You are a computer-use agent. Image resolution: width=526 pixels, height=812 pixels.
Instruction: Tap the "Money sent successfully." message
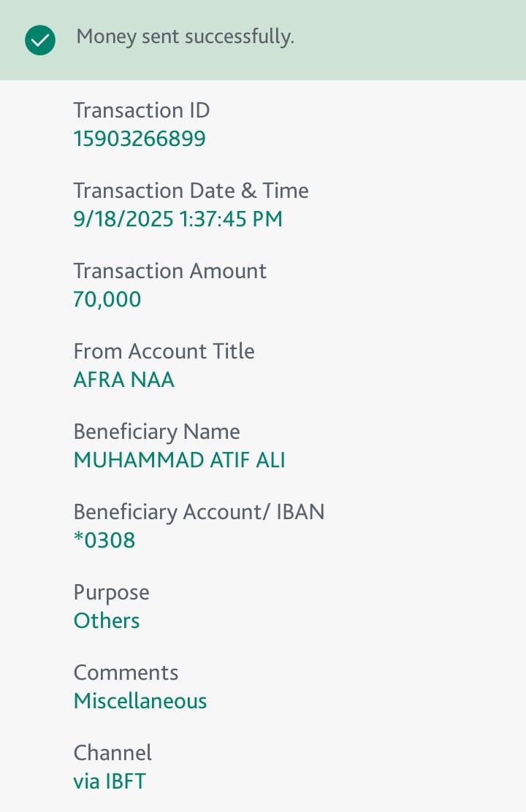coord(185,37)
